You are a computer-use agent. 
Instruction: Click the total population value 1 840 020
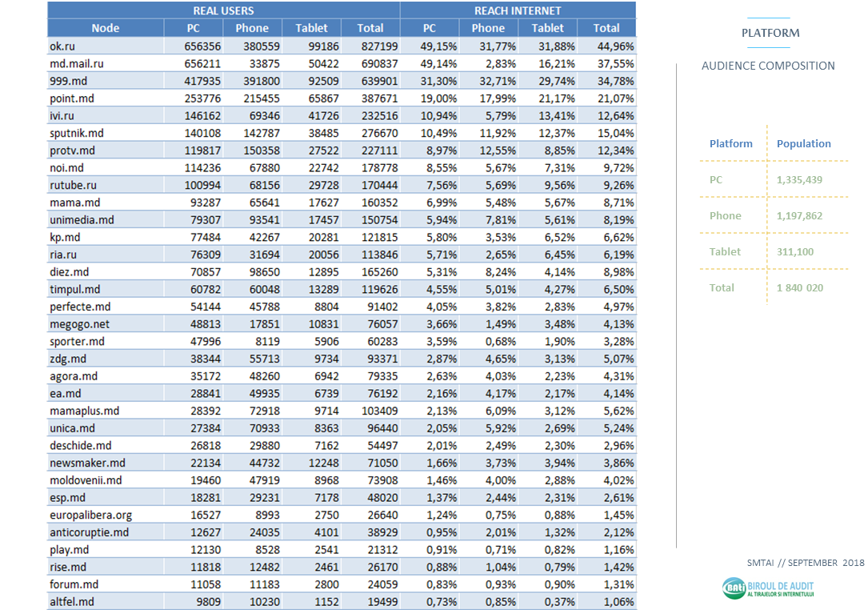[799, 287]
